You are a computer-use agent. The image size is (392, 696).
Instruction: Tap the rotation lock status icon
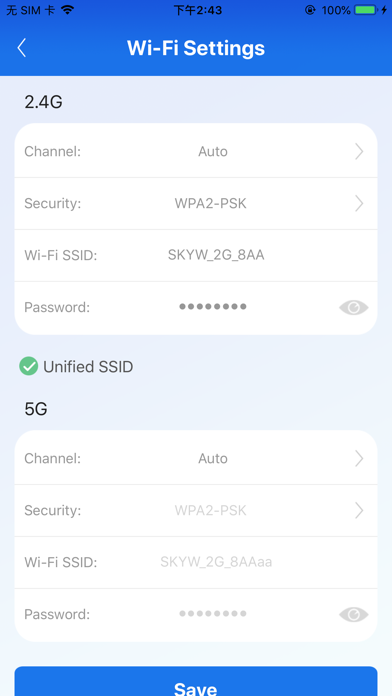pyautogui.click(x=310, y=10)
